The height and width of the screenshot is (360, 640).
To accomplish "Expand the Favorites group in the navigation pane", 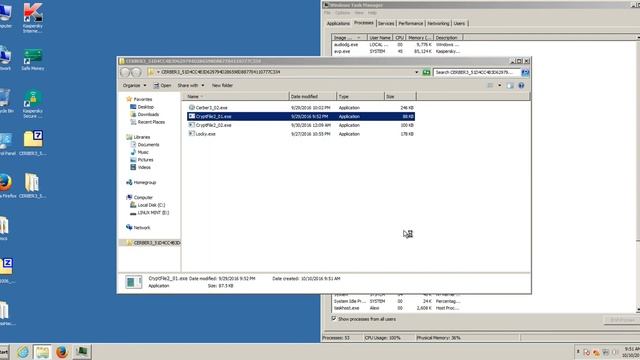I will (x=139, y=99).
